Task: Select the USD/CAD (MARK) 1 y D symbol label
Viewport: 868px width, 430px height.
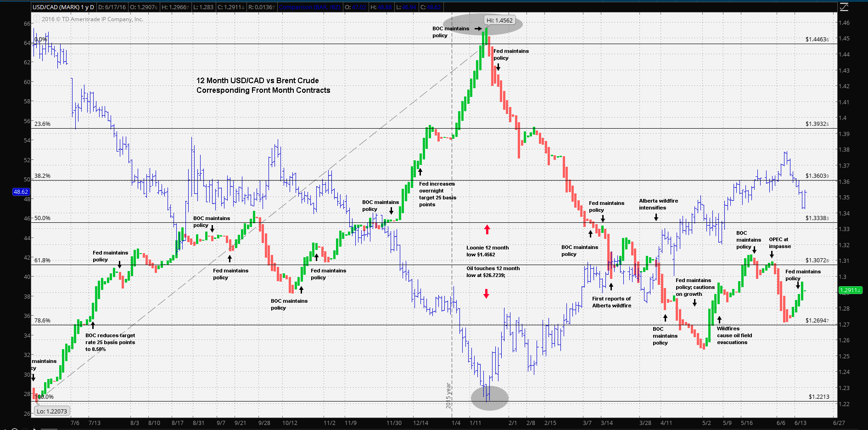Action: [x=63, y=7]
